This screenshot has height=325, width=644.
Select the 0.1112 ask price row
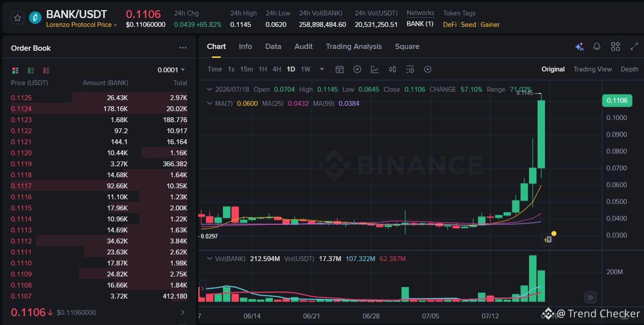pyautogui.click(x=99, y=241)
